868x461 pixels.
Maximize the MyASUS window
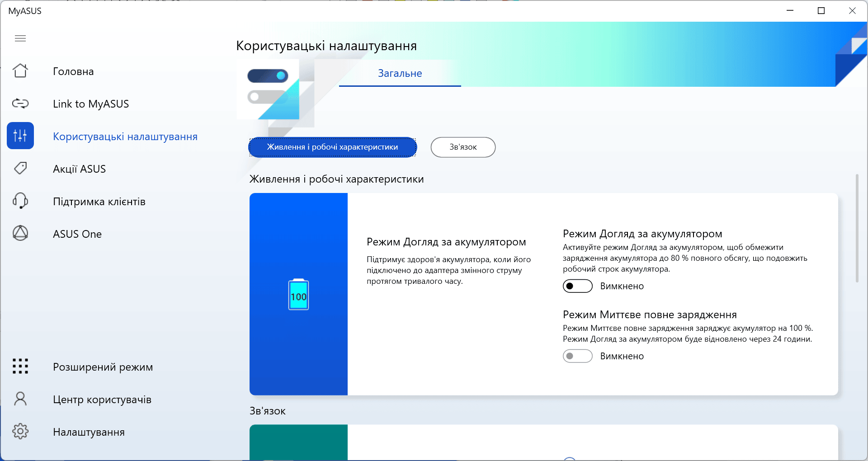(821, 10)
